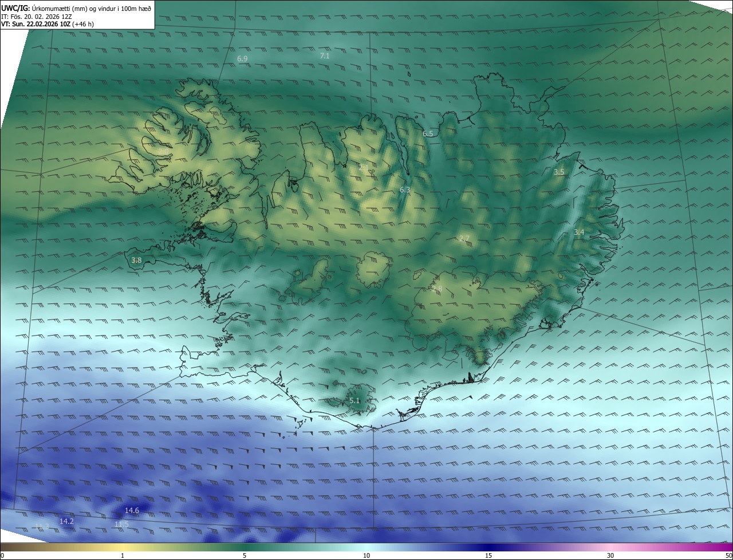The image size is (733, 560).
Task: Click the title "Úrkomumætti (mm) og vindur í 100m hæð"
Action: pyautogui.click(x=92, y=8)
